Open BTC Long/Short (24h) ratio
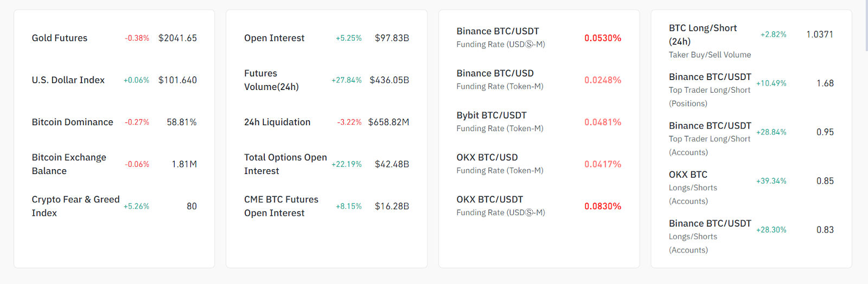This screenshot has height=284, width=868. pyautogui.click(x=703, y=35)
